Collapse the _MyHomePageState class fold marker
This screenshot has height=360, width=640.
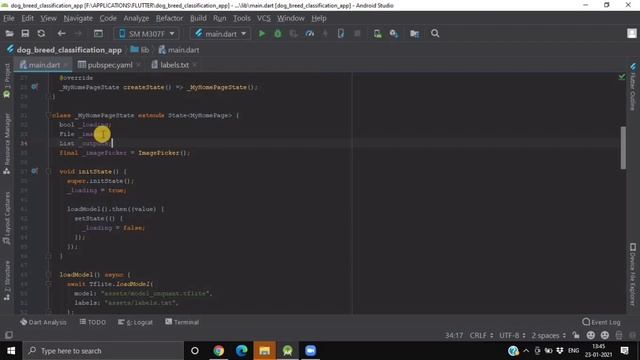48,116
